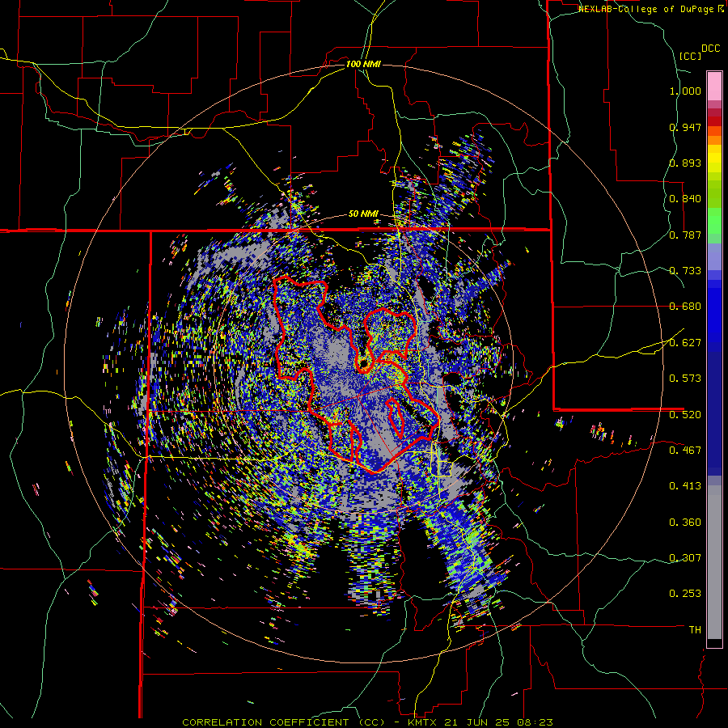Select the 0.840 legend value
728x728 pixels.
click(685, 199)
